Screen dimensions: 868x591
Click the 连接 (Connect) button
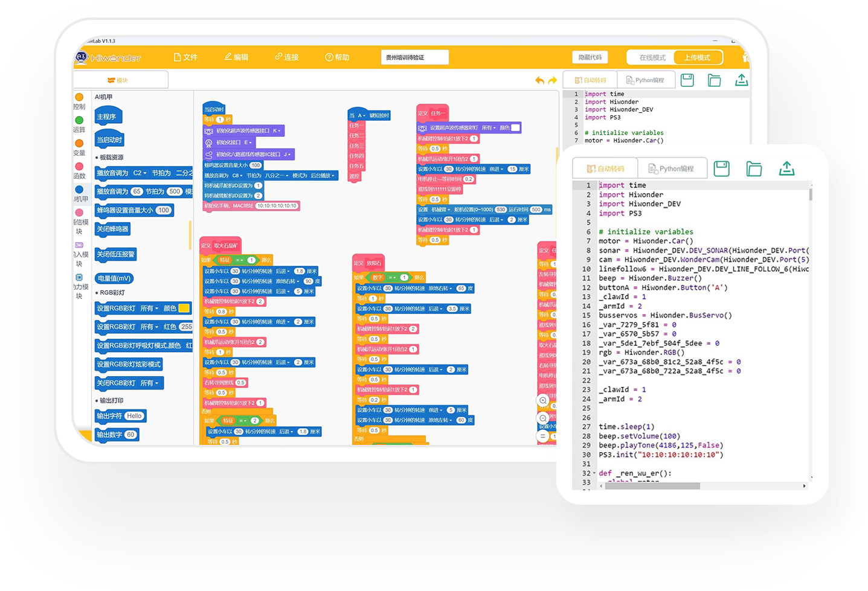(x=288, y=57)
